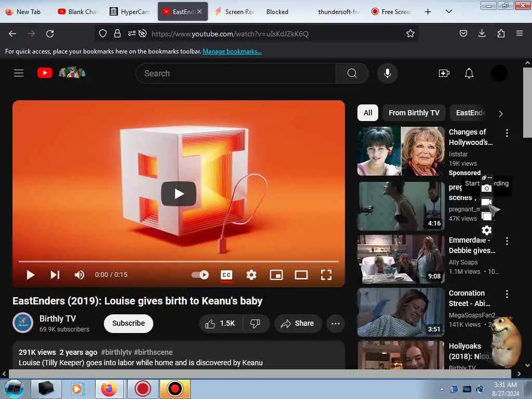
Task: Switch to the thundersoft tab
Action: point(338,12)
